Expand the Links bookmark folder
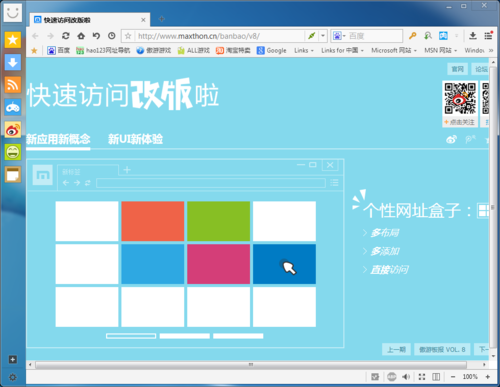Screen dimensions: 500x387 point(304,50)
